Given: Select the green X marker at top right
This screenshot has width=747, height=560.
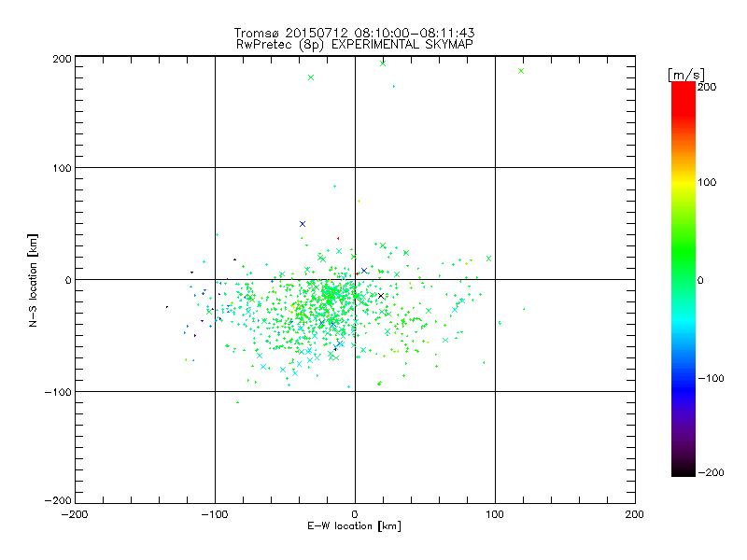Looking at the screenshot, I should click(x=521, y=71).
